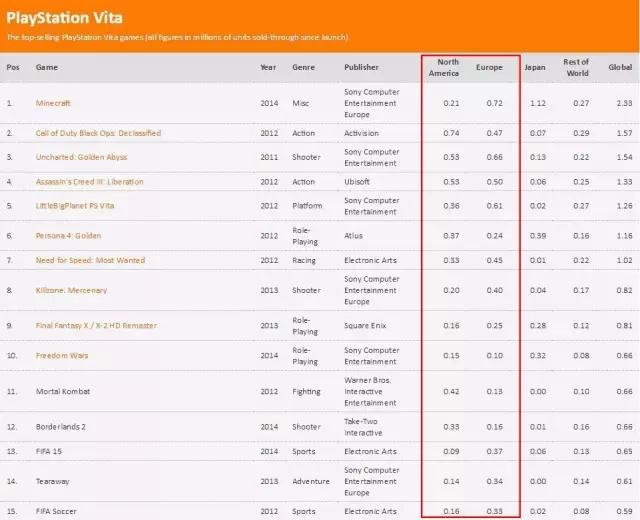Click Minecraft's Japan sales value 1.12
This screenshot has width=640, height=520.
[x=538, y=103]
